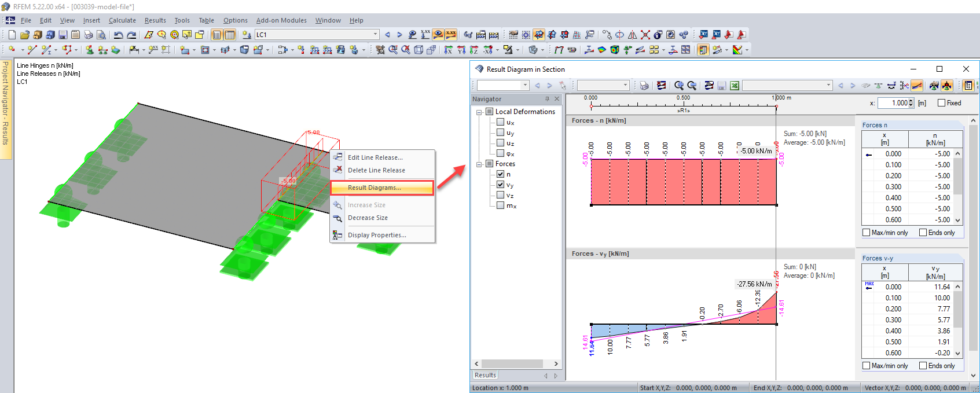Go to previous load case arrow
The height and width of the screenshot is (393, 980).
[387, 35]
